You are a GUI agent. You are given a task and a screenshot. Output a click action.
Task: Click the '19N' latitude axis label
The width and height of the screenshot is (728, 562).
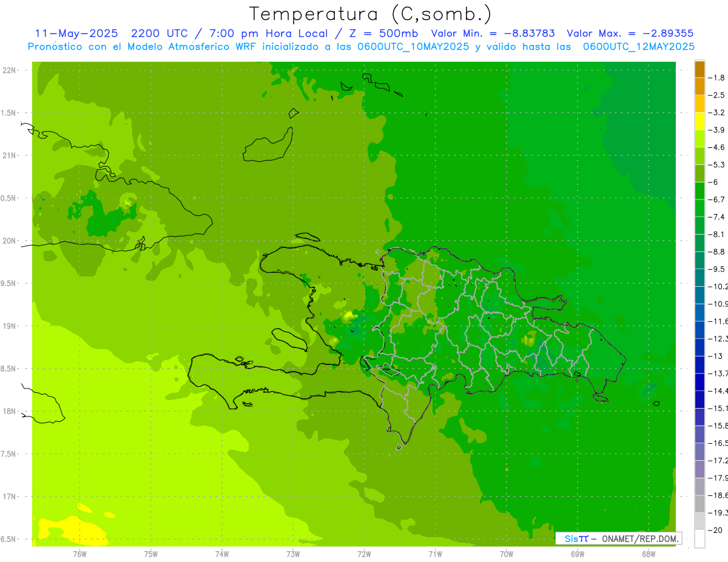pos(10,326)
